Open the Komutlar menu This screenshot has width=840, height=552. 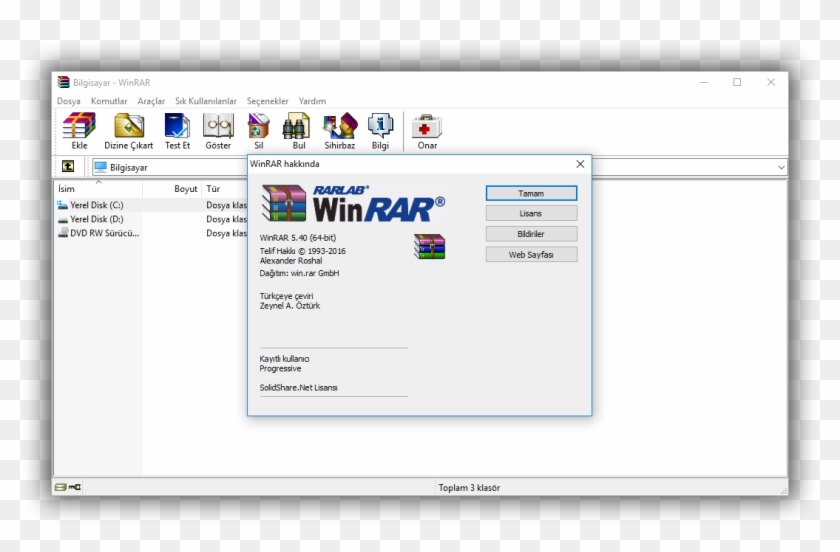click(x=109, y=101)
